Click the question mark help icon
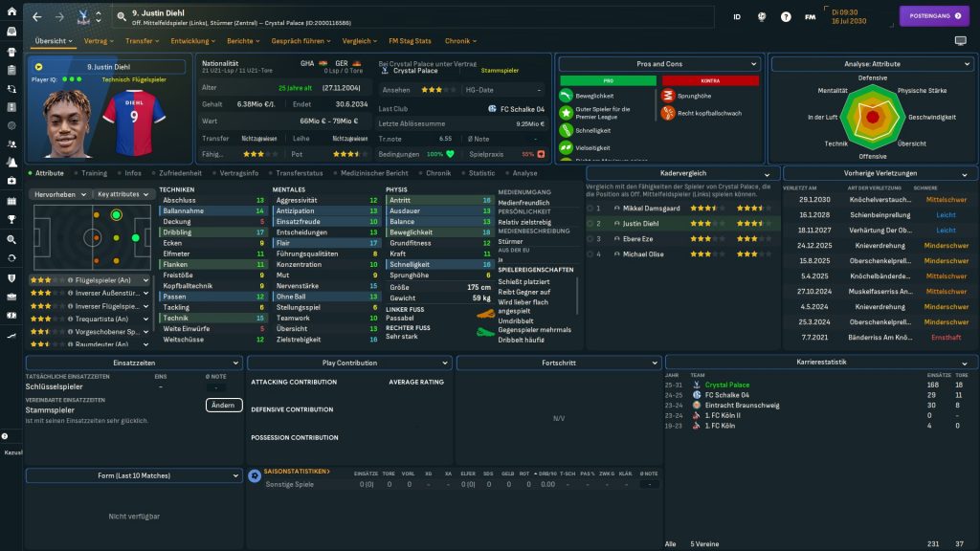 point(786,16)
